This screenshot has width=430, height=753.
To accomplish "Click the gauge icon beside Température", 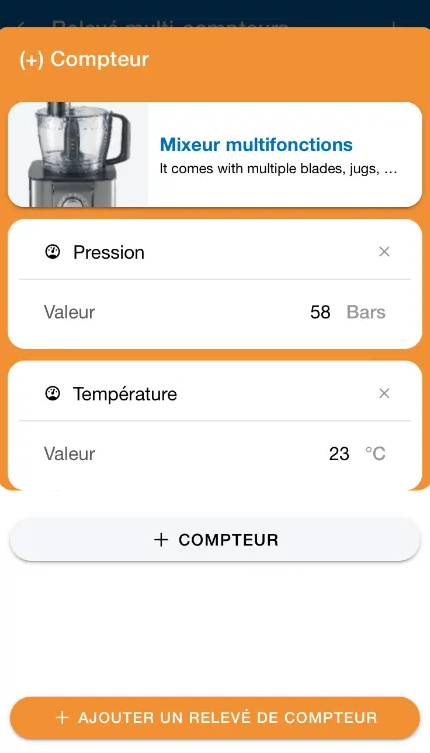I will click(52, 393).
